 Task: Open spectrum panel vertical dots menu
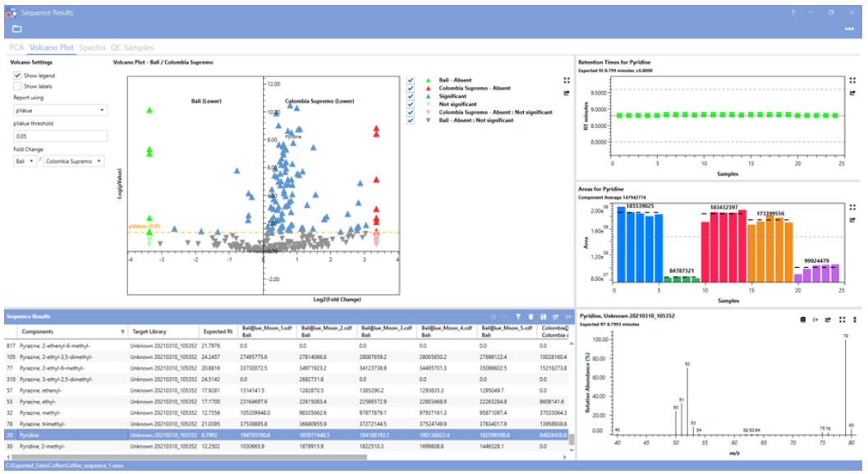pos(855,320)
